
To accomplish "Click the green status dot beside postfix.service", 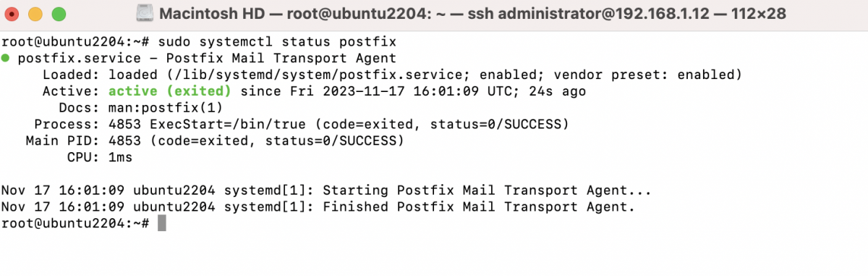I will [6, 58].
